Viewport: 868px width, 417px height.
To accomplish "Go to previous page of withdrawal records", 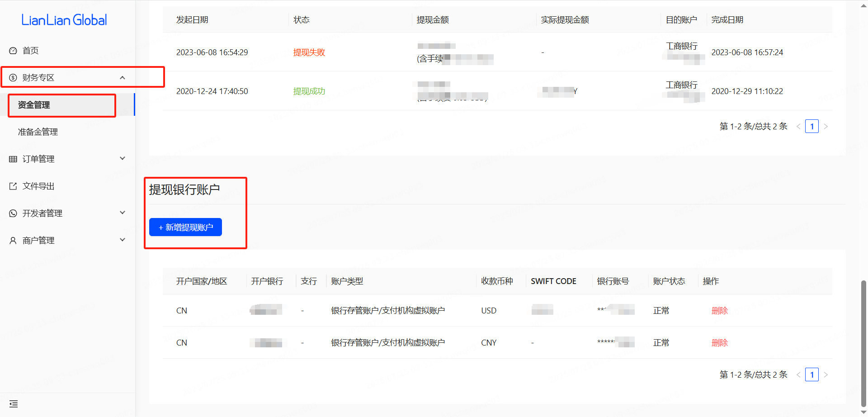I will [798, 126].
